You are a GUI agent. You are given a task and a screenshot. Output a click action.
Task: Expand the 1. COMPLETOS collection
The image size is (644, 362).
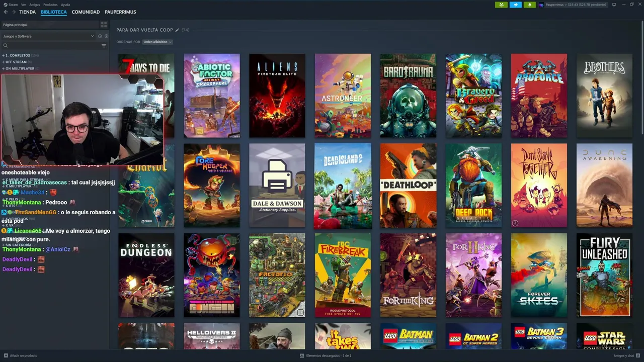tap(21, 55)
